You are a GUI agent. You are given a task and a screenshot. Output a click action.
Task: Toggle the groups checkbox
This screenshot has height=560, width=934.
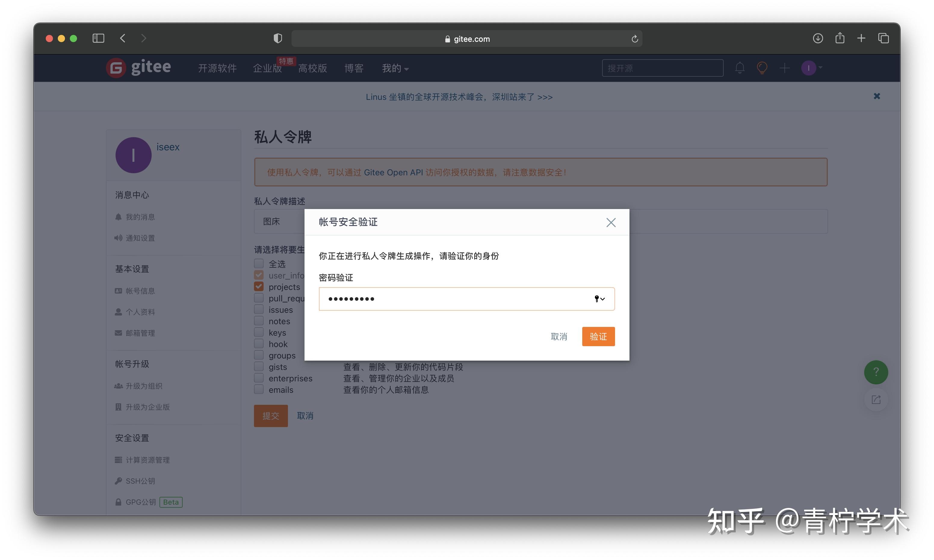tap(258, 355)
